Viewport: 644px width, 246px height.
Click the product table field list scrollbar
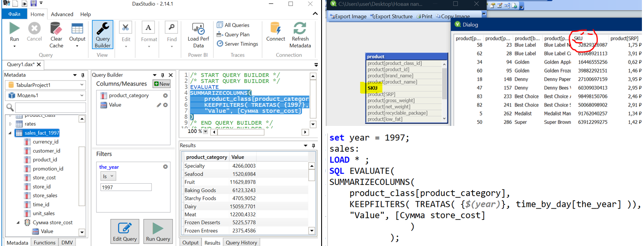click(x=444, y=91)
